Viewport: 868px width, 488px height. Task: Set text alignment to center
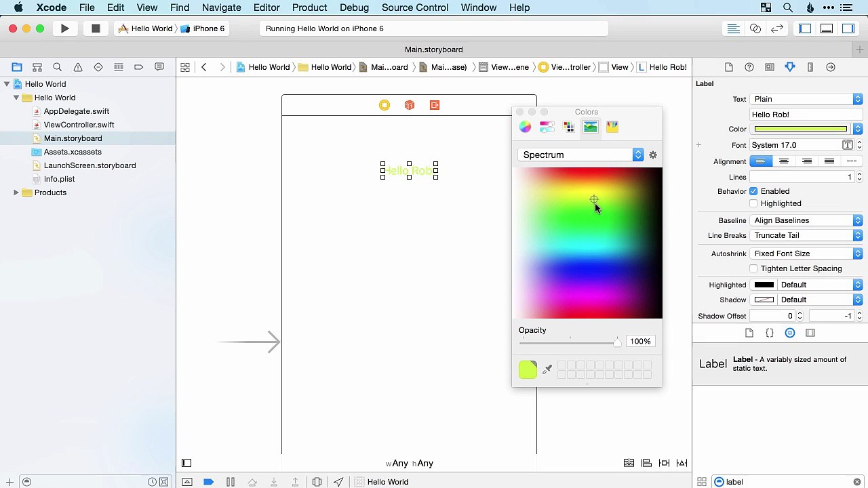click(784, 161)
